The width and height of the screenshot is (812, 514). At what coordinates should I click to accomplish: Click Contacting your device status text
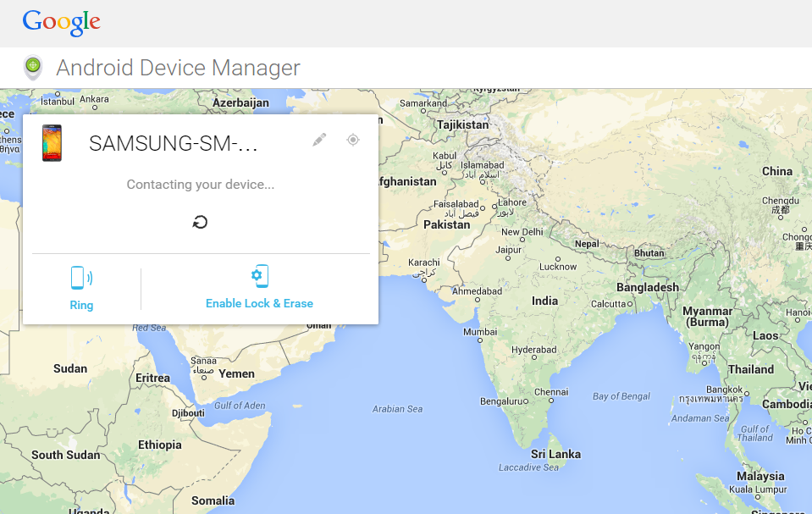[201, 184]
